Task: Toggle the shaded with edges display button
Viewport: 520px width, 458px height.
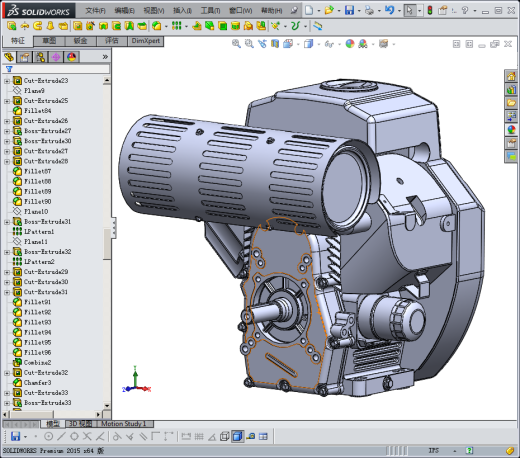Action: click(x=237, y=436)
